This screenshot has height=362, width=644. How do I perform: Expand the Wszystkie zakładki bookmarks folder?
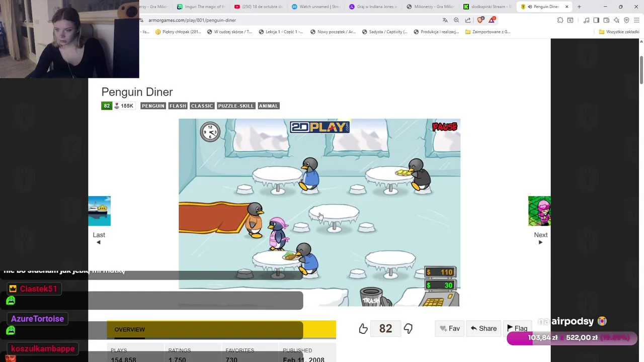[619, 32]
